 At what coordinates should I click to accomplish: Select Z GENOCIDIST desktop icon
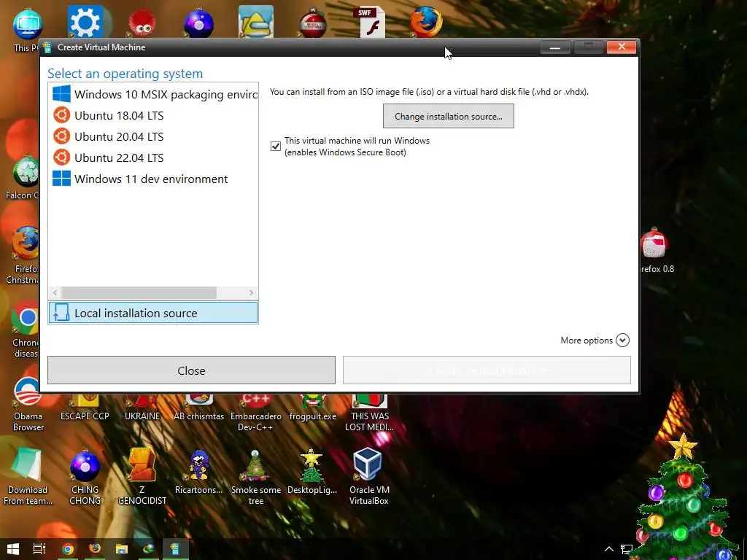pyautogui.click(x=142, y=477)
